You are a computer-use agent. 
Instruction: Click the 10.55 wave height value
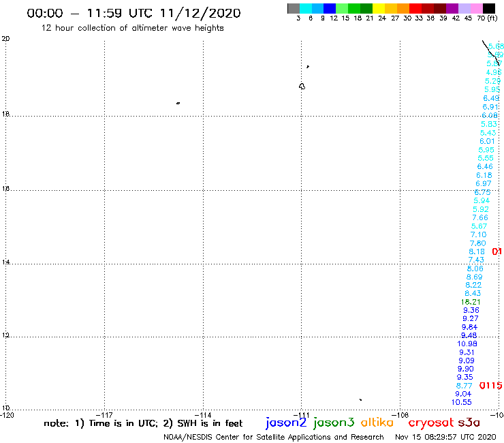(x=462, y=403)
